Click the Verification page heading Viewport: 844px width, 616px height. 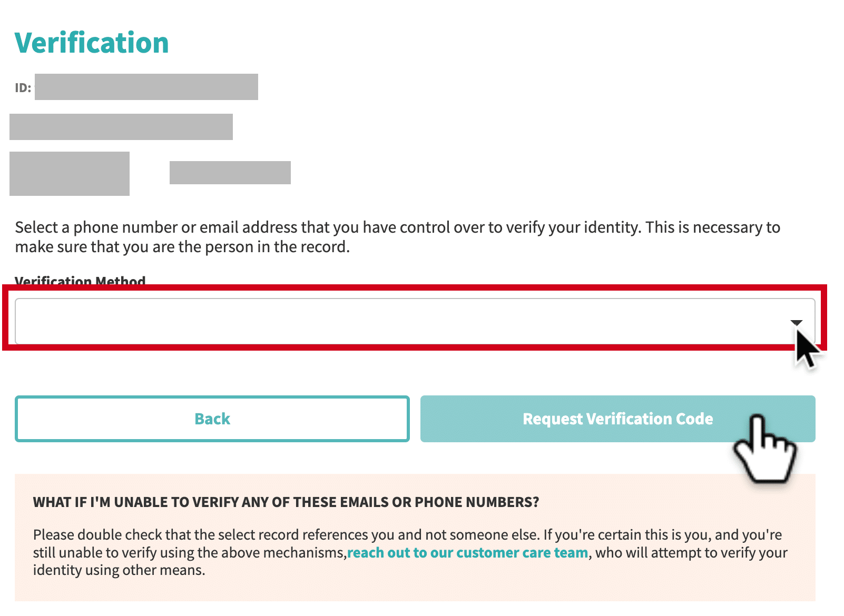tap(92, 43)
